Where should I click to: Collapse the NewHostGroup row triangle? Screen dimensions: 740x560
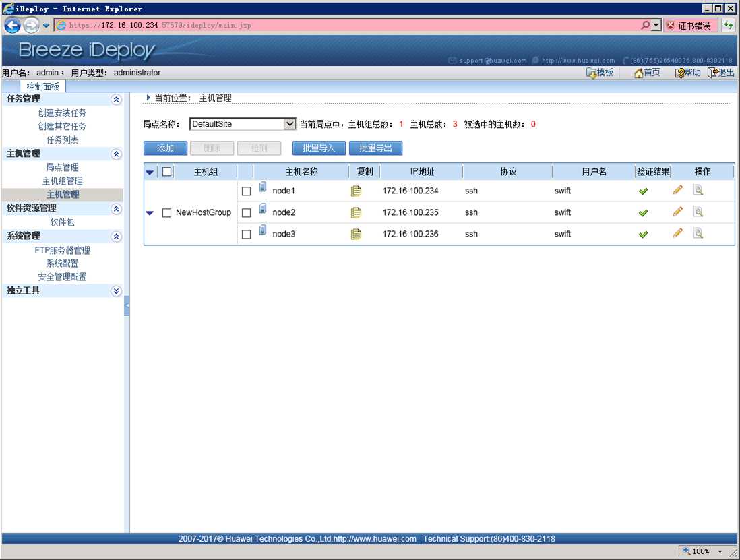pos(150,213)
